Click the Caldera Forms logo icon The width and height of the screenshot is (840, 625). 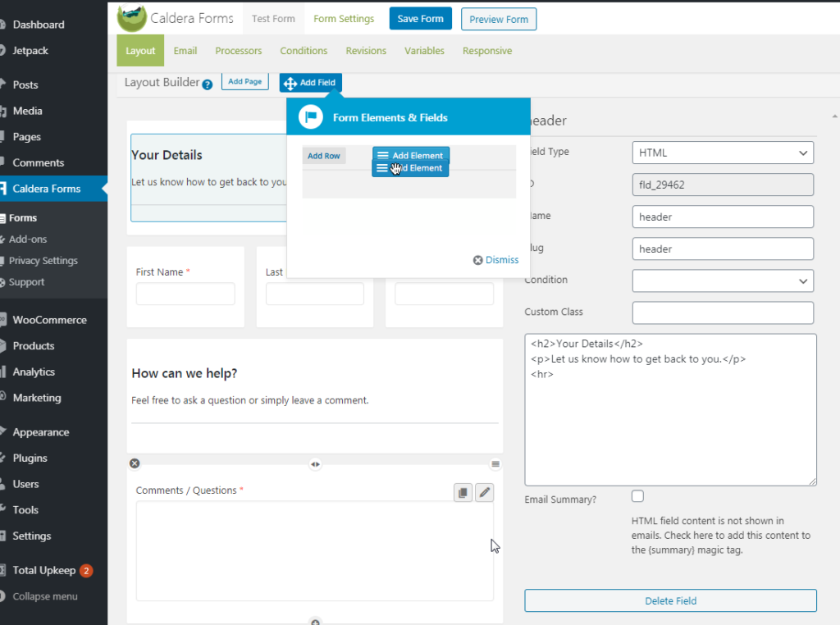click(132, 18)
